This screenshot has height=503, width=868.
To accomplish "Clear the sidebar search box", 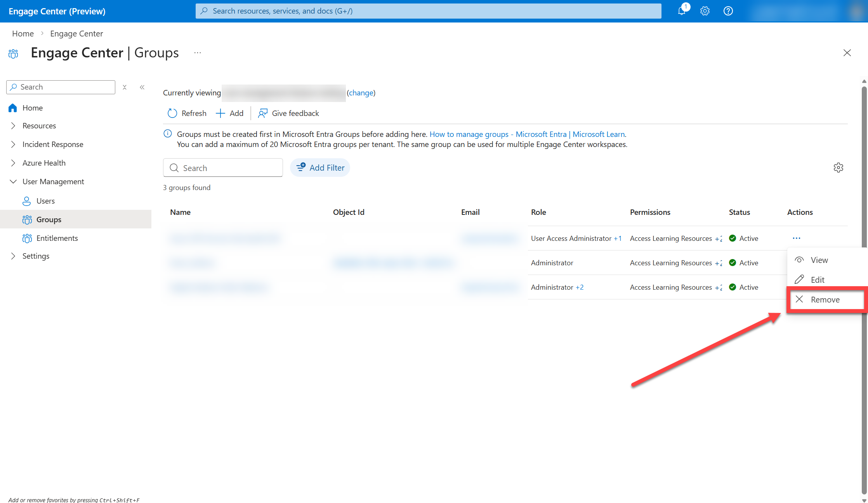I will [125, 87].
